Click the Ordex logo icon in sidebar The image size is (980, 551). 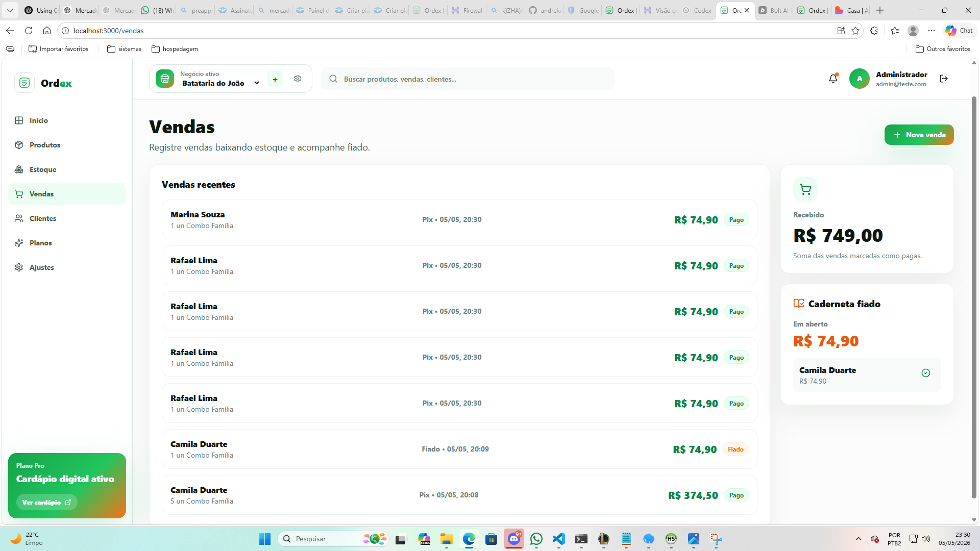[x=24, y=83]
